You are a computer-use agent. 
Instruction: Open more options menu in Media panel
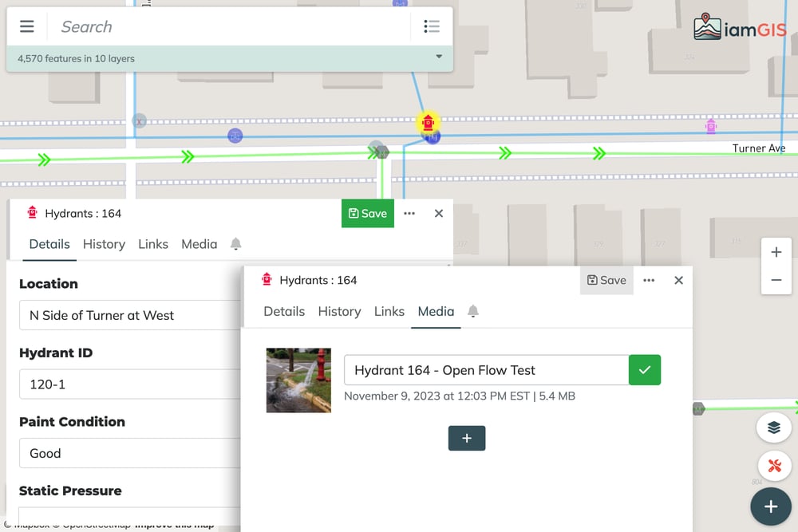(649, 280)
